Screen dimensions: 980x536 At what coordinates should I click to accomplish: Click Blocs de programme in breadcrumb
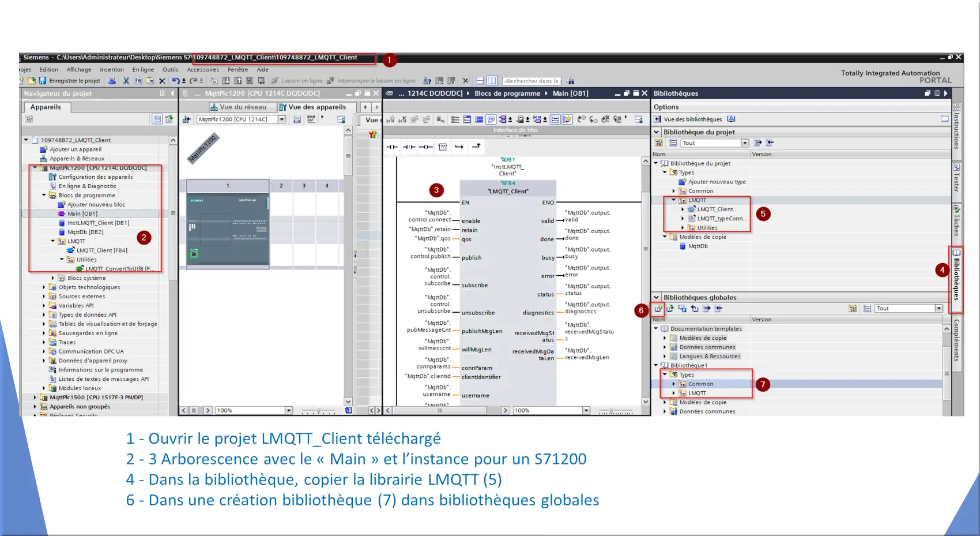507,93
